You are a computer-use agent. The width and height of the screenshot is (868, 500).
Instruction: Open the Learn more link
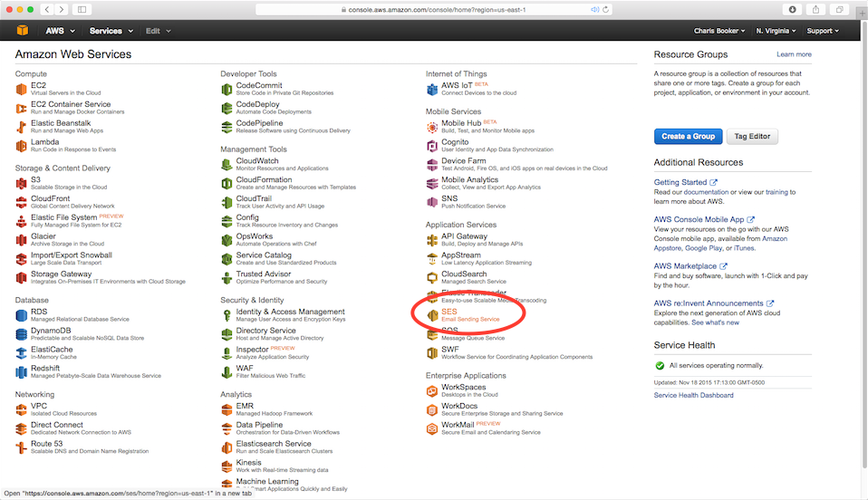[794, 54]
